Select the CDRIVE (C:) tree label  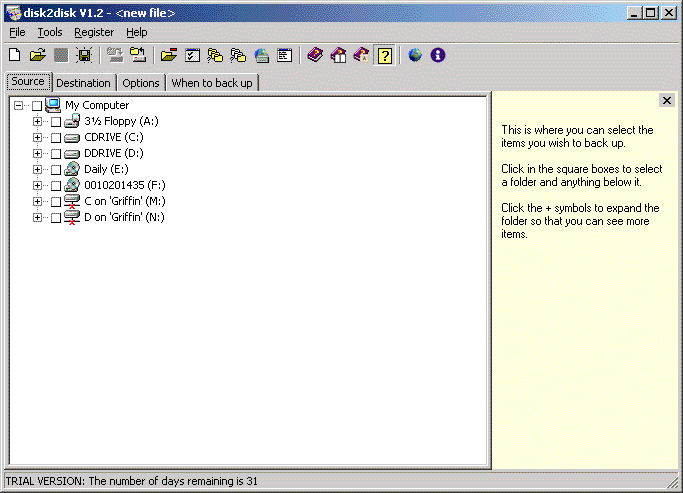(x=114, y=137)
